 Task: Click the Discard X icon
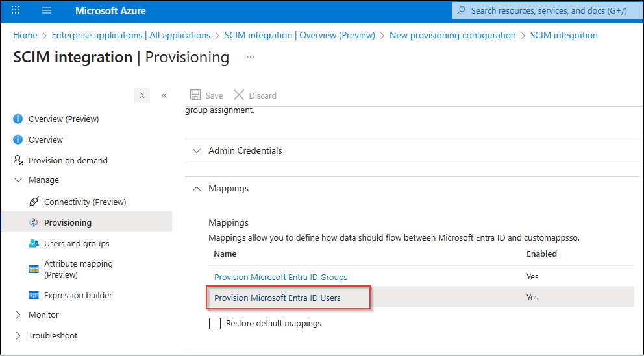(x=239, y=95)
